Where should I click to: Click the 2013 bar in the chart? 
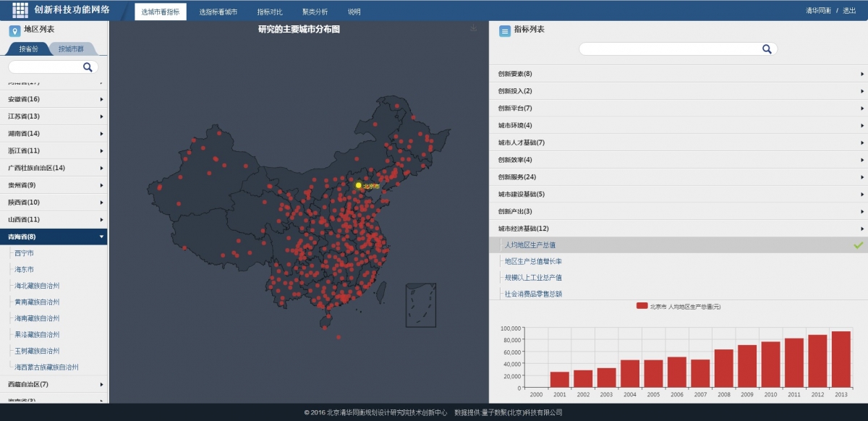tap(841, 359)
